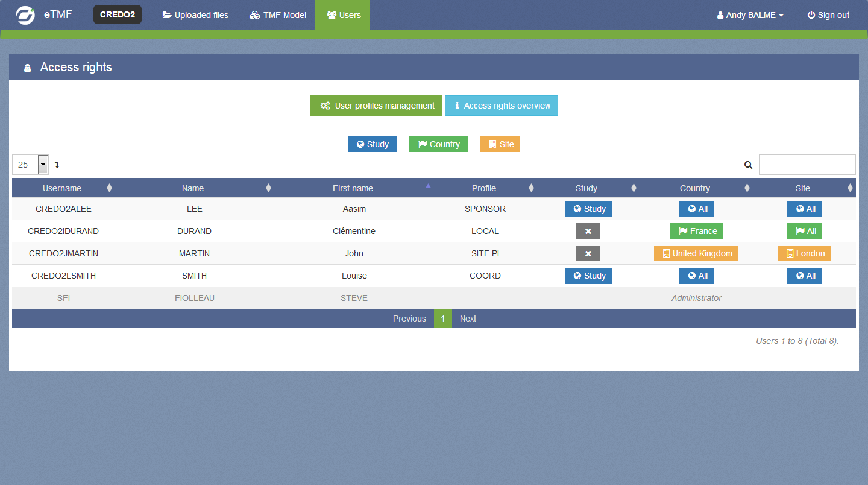Switch to the TMF Model tab
The image size is (868, 485).
tap(278, 15)
